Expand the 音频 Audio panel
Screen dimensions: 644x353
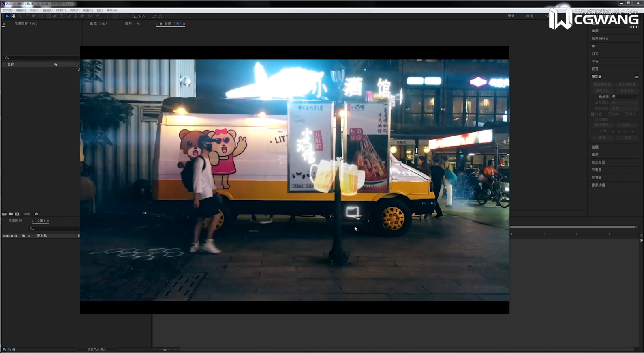[x=595, y=31]
